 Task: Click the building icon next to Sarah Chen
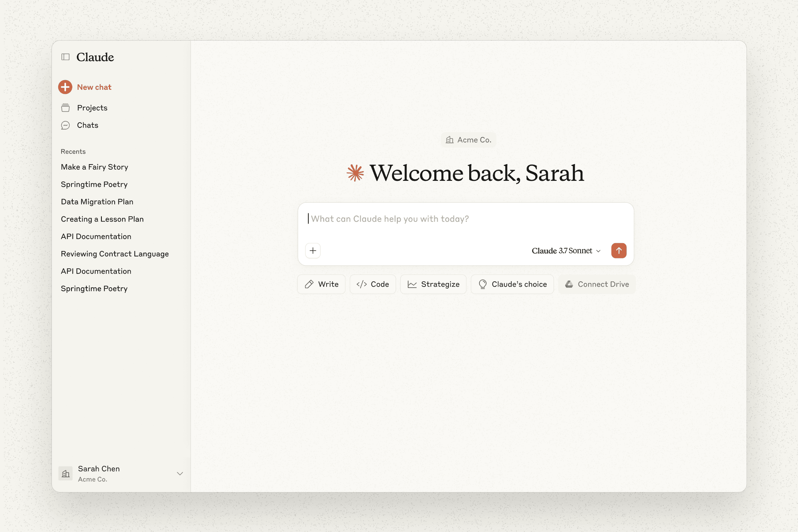pos(66,473)
